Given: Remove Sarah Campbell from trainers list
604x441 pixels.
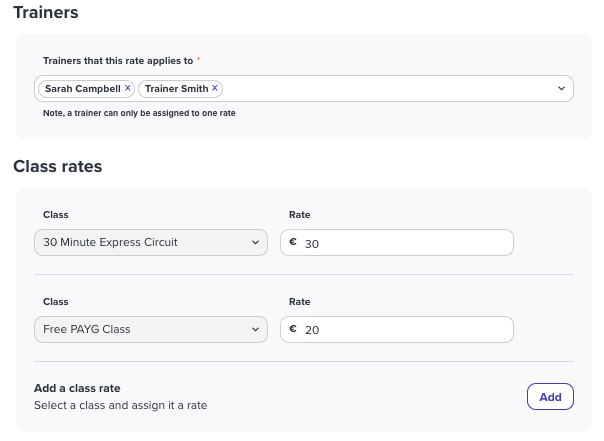Looking at the screenshot, I should [128, 88].
